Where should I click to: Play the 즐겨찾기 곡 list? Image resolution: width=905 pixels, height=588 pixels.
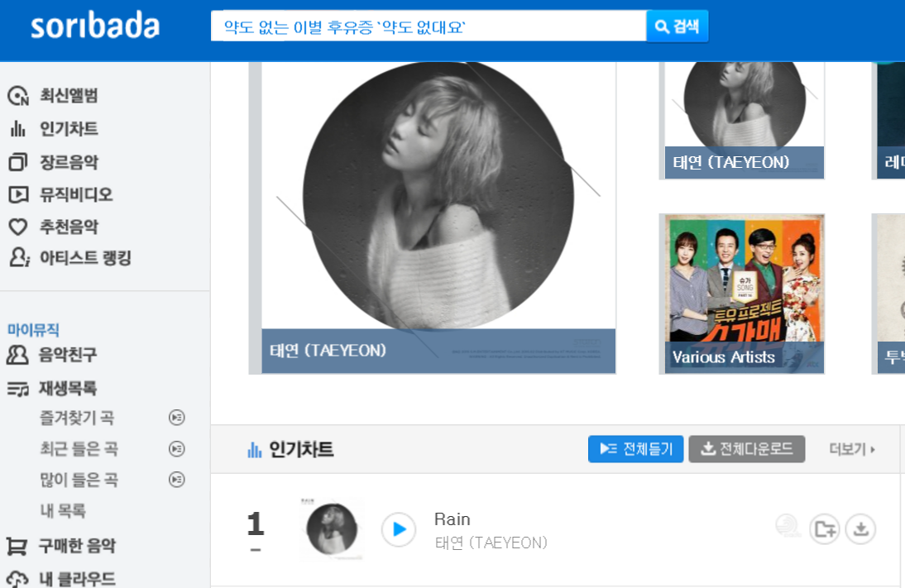[x=176, y=417]
